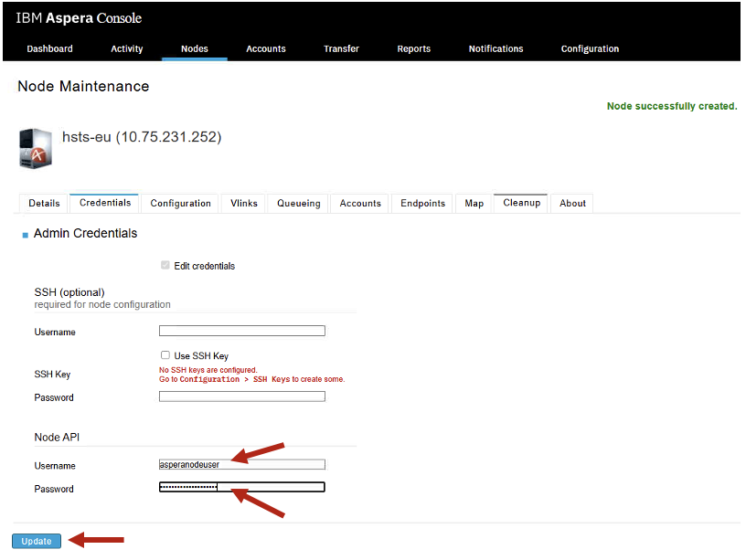
Task: Open the Vlinks tab
Action: coord(243,204)
